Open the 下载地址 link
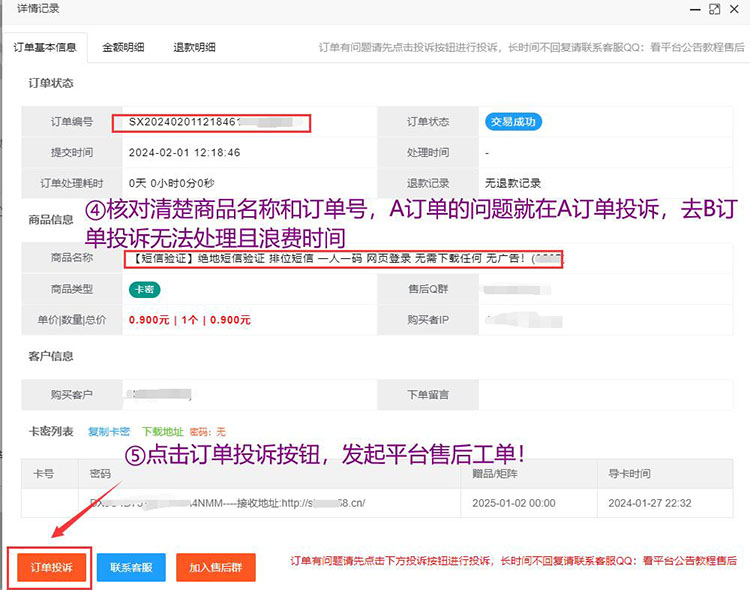 161,431
